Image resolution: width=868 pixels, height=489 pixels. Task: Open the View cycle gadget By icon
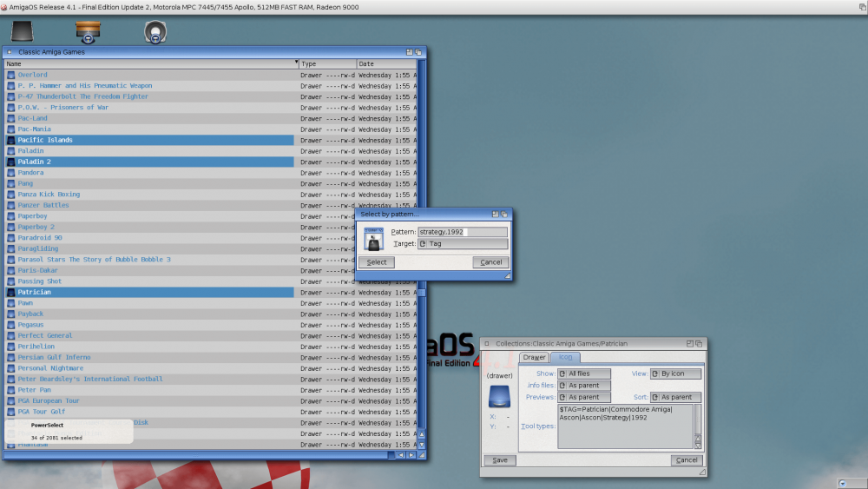tap(676, 373)
